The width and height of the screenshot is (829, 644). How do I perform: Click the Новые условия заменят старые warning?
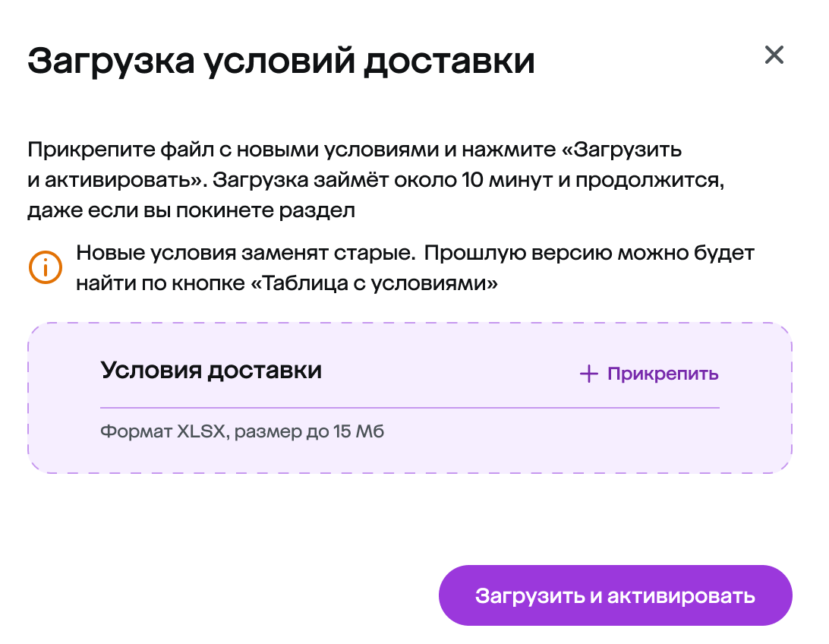coord(244,253)
